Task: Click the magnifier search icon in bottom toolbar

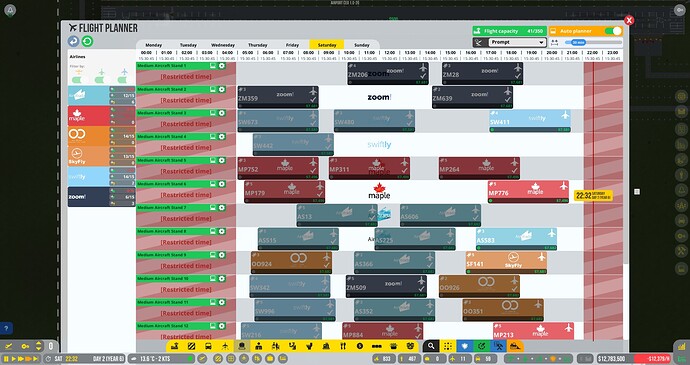Action: tap(431, 346)
